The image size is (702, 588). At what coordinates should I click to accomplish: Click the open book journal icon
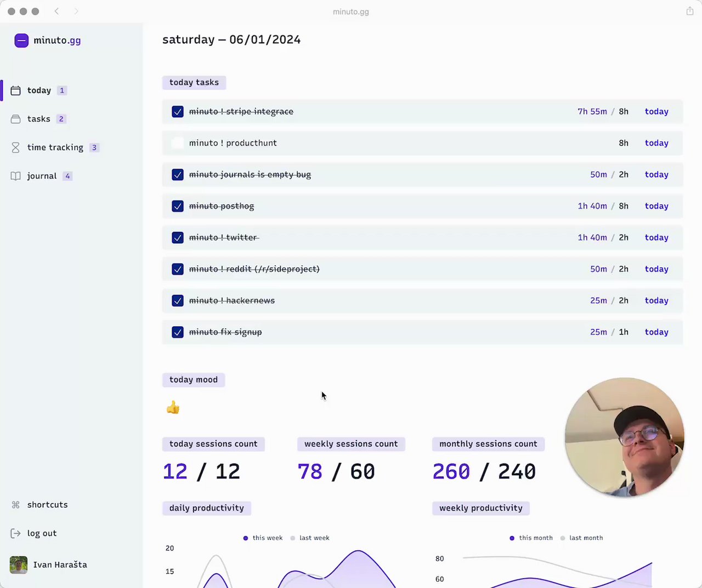point(16,176)
